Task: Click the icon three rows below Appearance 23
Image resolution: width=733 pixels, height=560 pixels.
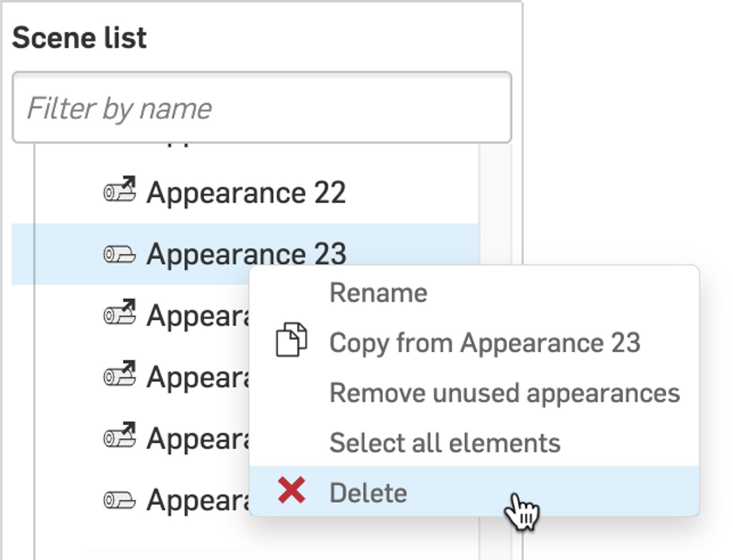Action: (x=119, y=436)
